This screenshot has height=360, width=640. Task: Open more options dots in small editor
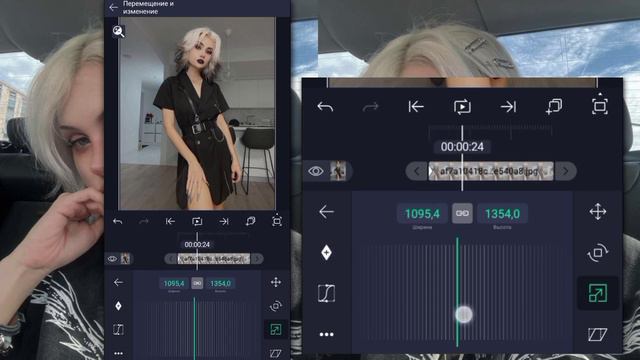[x=118, y=353]
